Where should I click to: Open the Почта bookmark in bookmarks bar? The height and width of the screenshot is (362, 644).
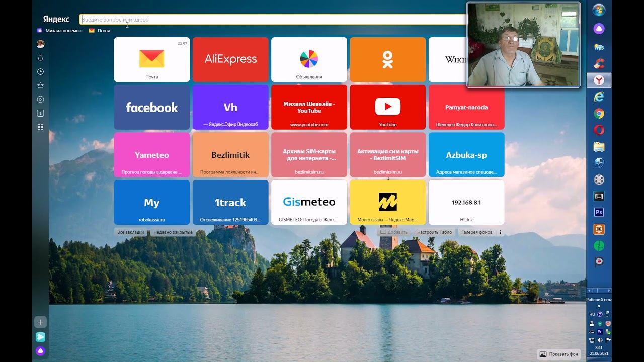coord(100,31)
